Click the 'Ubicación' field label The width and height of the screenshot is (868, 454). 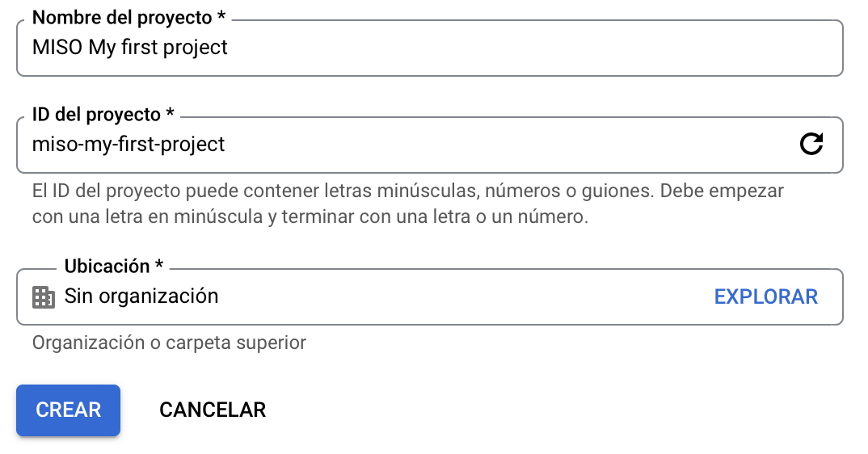(x=107, y=267)
